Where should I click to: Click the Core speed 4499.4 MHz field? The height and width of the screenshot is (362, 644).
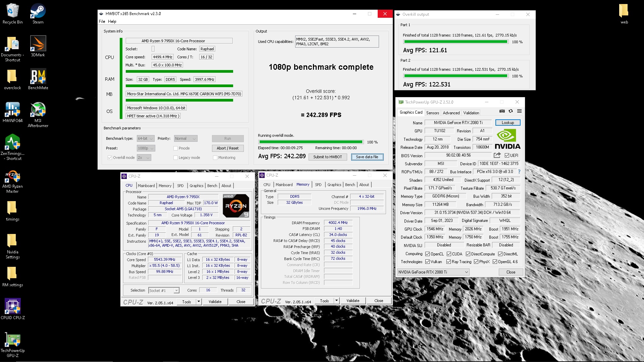pyautogui.click(x=162, y=57)
